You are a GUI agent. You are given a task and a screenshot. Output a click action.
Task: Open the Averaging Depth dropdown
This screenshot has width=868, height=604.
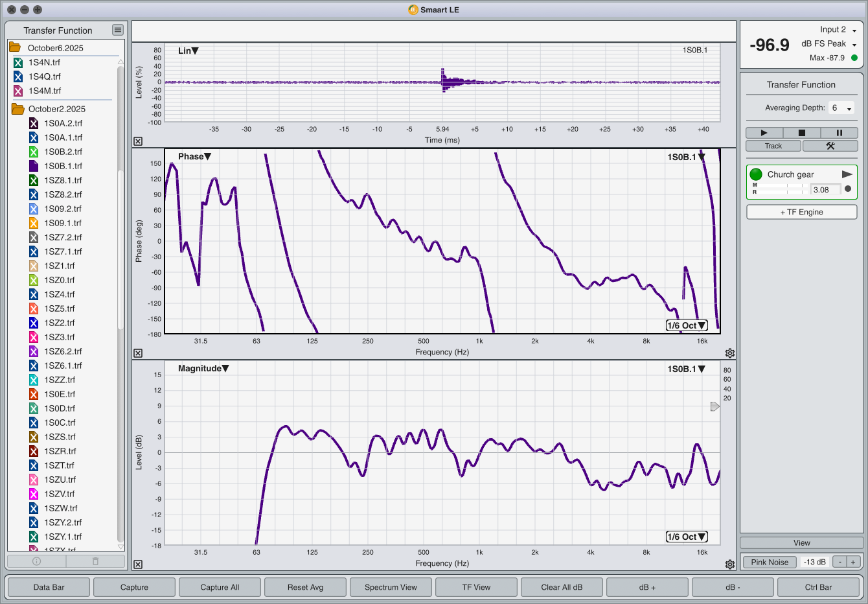point(841,108)
